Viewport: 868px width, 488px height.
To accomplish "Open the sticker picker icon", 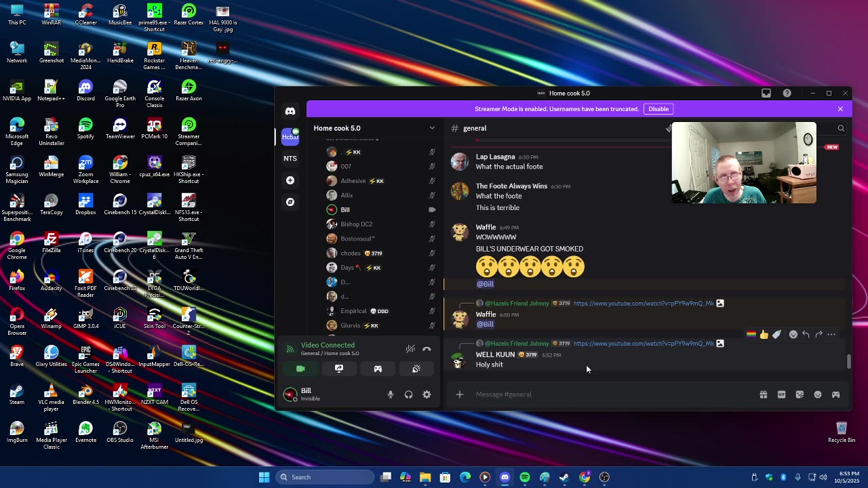I will [x=800, y=394].
